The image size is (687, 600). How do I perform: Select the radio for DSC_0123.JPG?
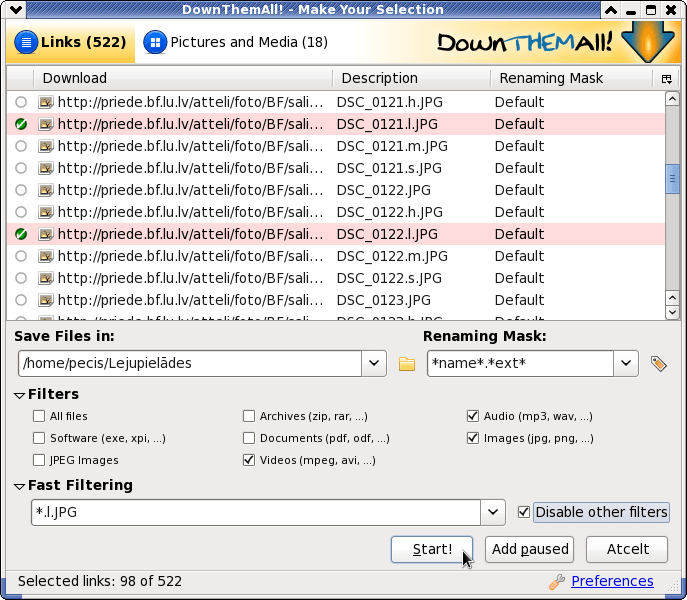click(21, 300)
